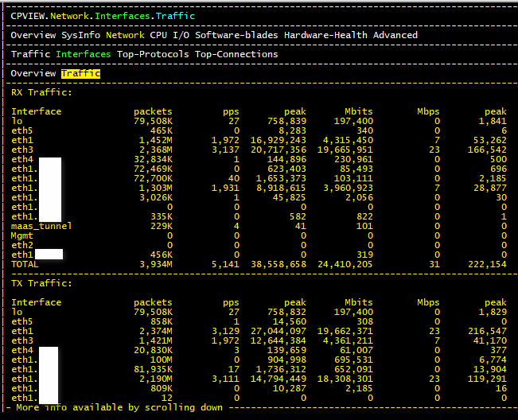The height and width of the screenshot is (420, 518).
Task: Click Traffic left of the Interfaces tab
Action: [x=30, y=54]
